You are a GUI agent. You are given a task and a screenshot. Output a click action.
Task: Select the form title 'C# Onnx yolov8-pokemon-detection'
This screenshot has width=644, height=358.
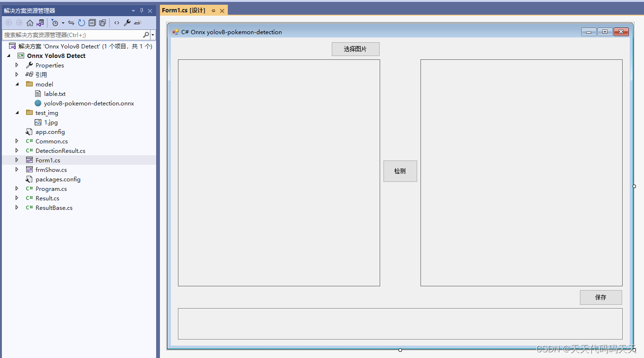point(232,32)
